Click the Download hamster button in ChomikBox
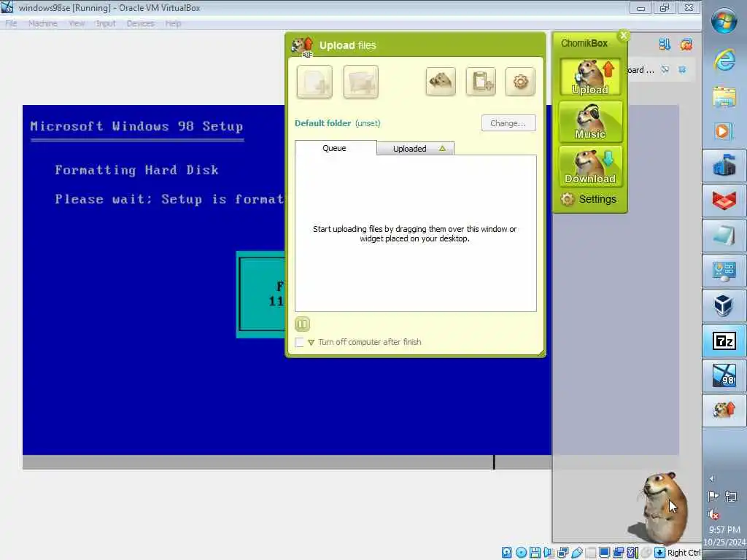Screen dimensions: 747x560 click(590, 166)
